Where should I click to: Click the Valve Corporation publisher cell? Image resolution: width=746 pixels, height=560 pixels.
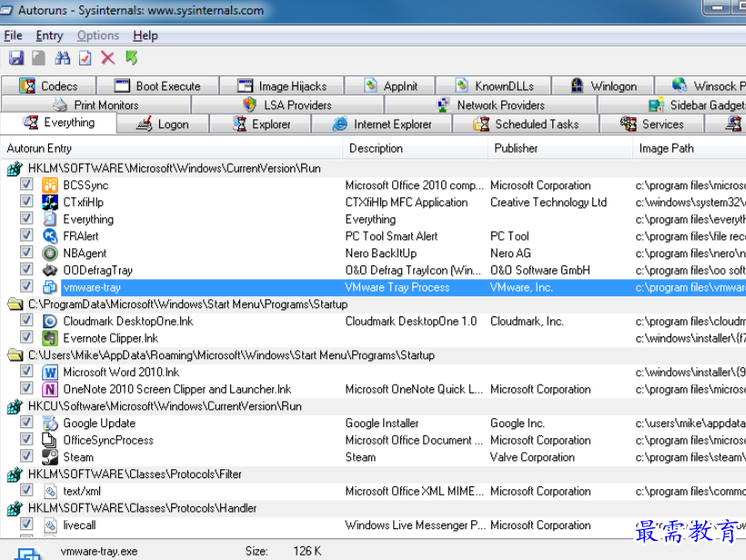point(532,457)
